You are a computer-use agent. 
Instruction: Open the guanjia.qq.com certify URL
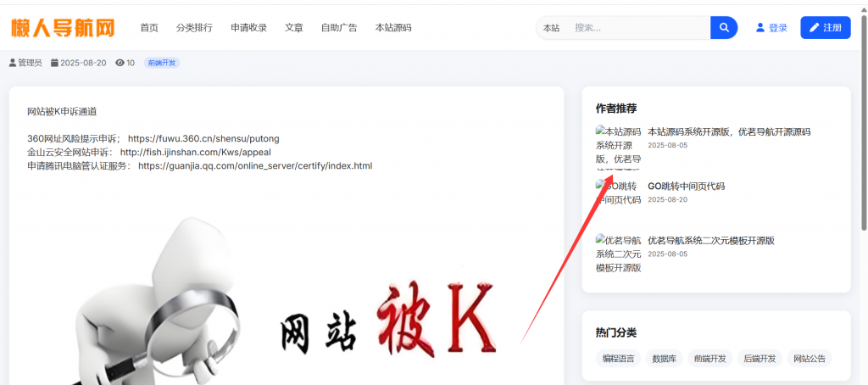[255, 165]
